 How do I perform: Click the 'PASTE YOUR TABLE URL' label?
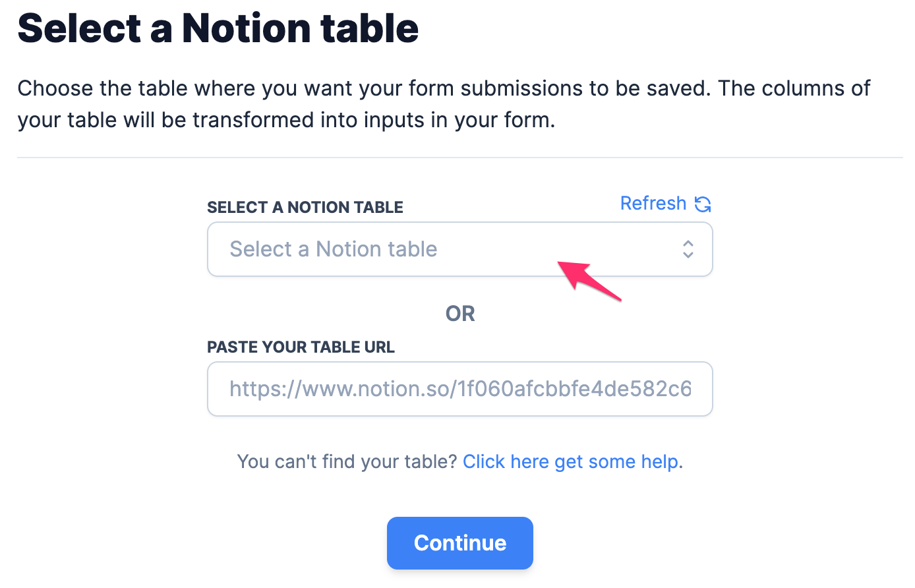point(301,347)
